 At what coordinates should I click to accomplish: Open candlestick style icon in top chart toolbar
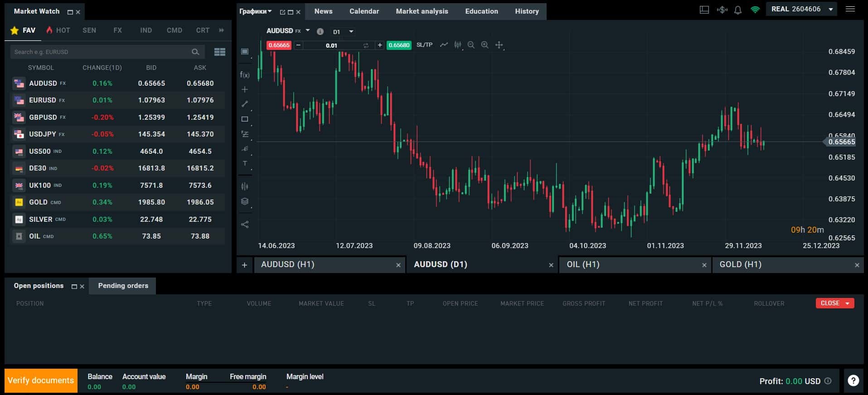click(x=458, y=45)
